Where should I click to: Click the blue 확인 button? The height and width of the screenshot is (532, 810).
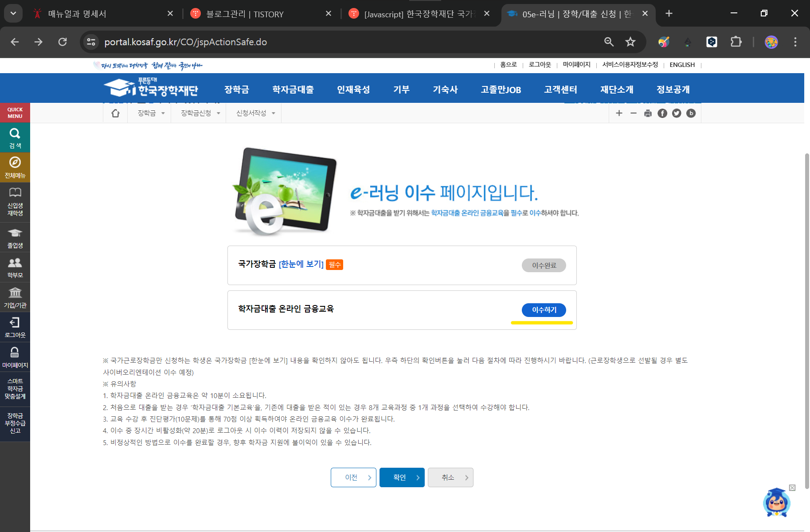pyautogui.click(x=402, y=477)
